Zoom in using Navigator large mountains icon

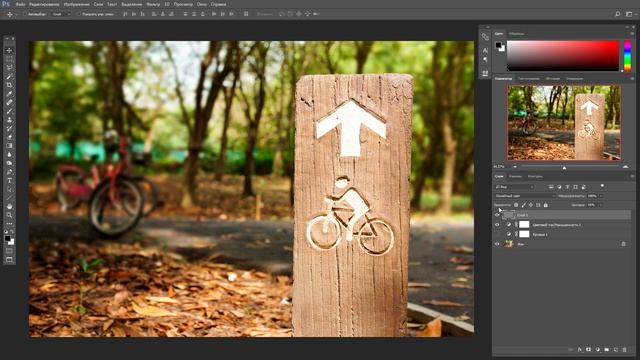(625, 167)
